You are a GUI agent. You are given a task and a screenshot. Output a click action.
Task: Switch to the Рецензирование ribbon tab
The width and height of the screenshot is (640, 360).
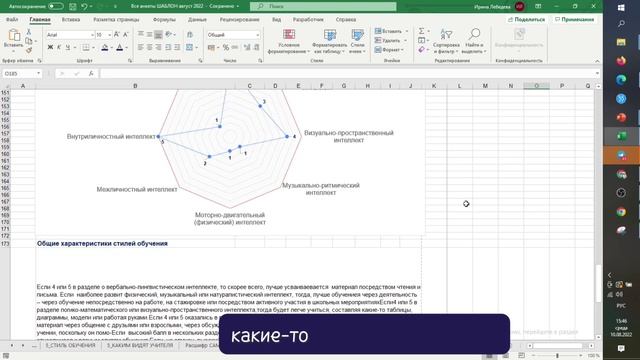(239, 20)
